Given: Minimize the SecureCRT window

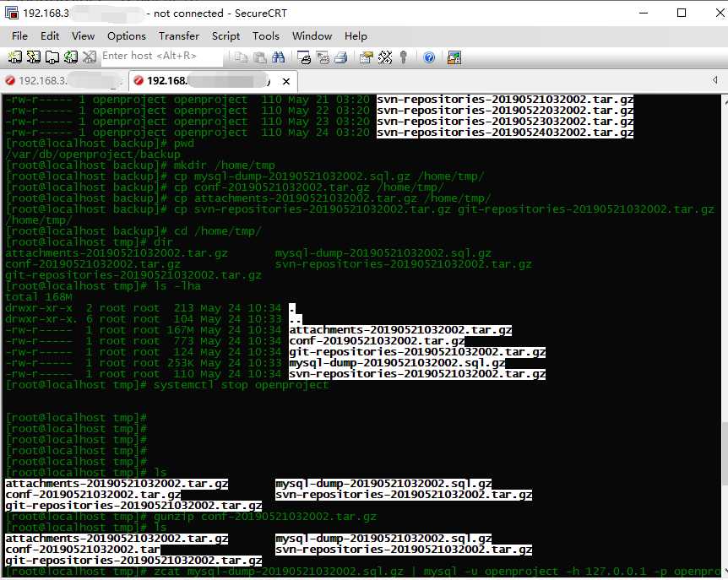Looking at the screenshot, I should (x=644, y=13).
